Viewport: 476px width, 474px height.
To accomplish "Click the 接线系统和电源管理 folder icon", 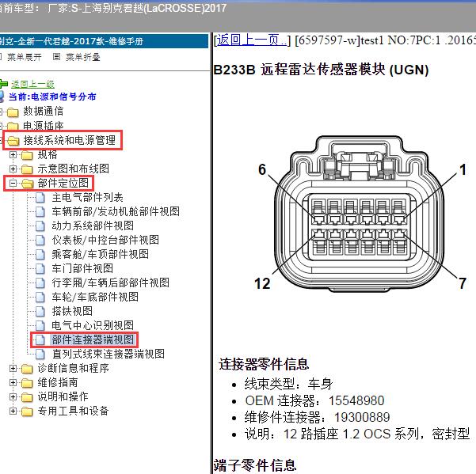I will click(13, 141).
